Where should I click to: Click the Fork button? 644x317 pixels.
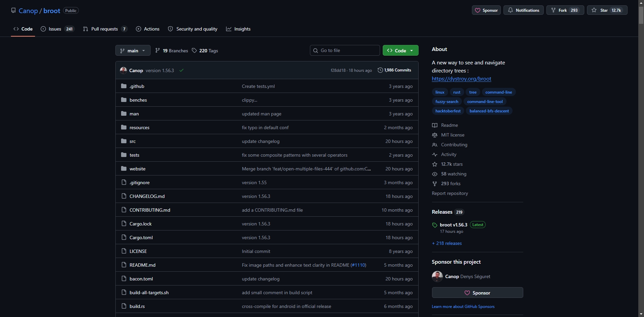[x=565, y=10]
